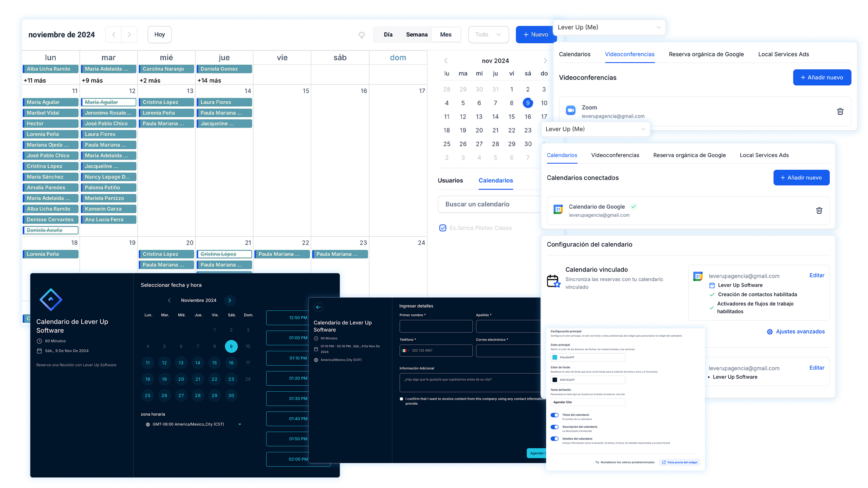Click back arrow in booking details form
Viewport: 868px width, 488px height.
tap(318, 307)
